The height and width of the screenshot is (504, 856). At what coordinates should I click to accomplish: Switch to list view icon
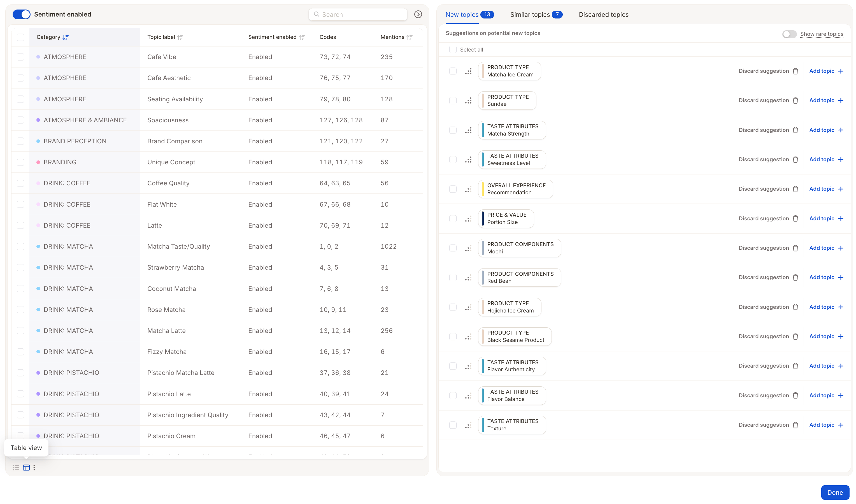(16, 468)
